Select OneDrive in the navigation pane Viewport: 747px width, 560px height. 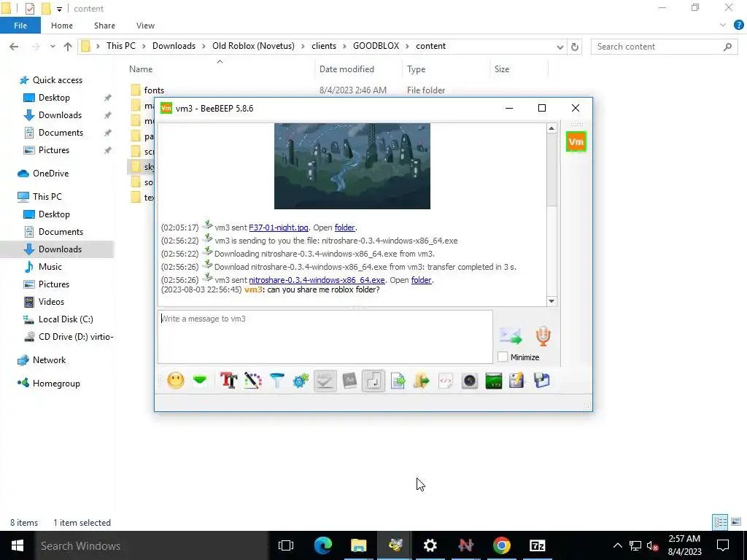50,174
